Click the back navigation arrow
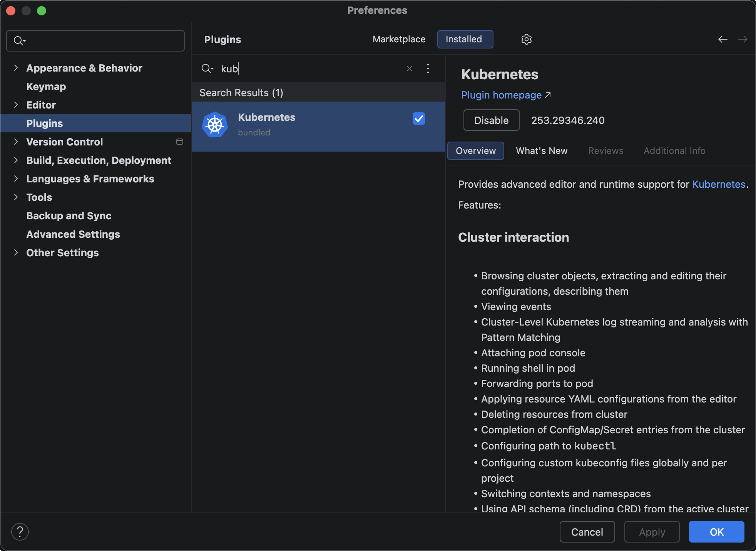 pyautogui.click(x=723, y=39)
